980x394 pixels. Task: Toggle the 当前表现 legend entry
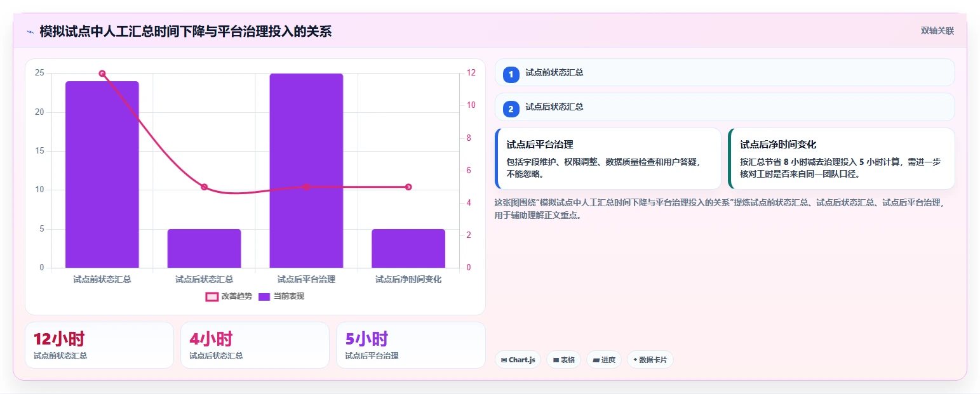[x=281, y=296]
